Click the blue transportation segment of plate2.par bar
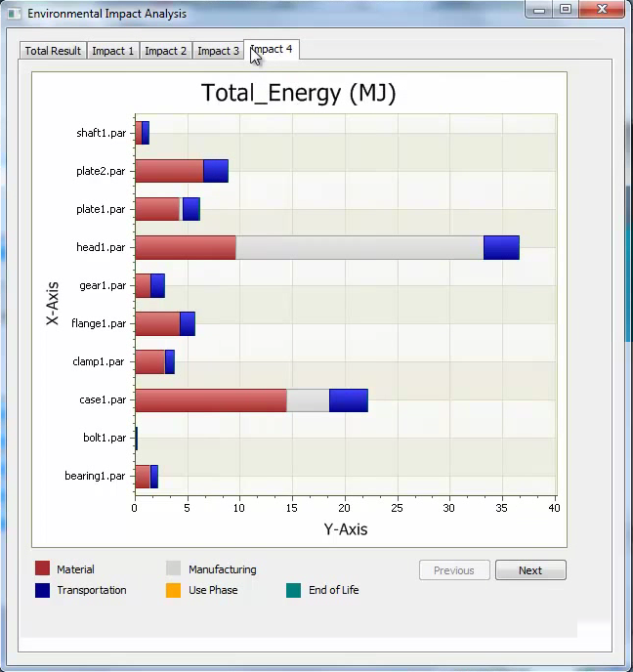The width and height of the screenshot is (633, 672). [x=216, y=171]
